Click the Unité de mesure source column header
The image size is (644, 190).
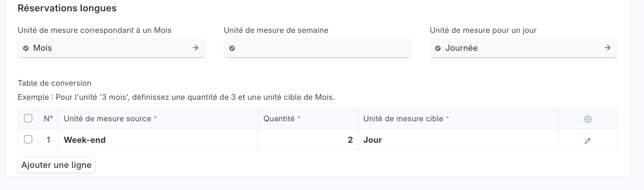(x=108, y=119)
